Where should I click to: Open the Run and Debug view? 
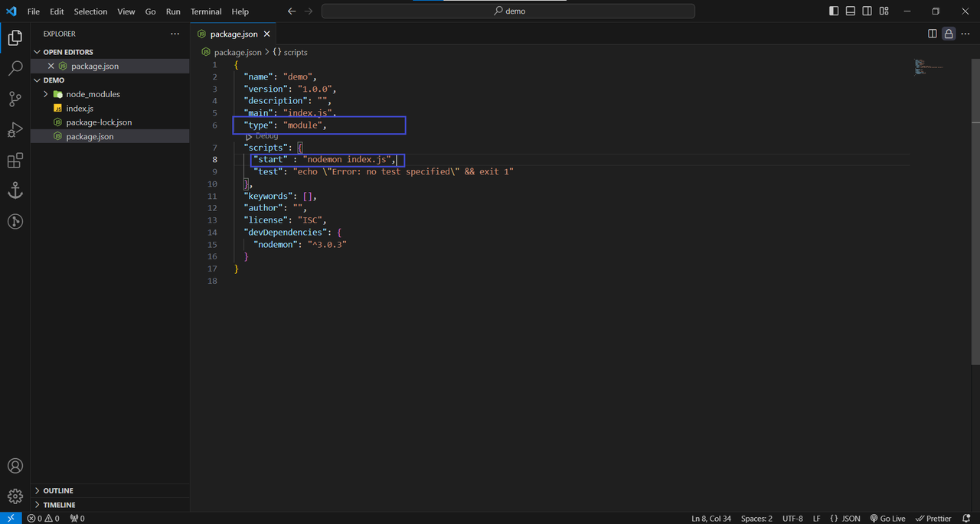pyautogui.click(x=15, y=130)
